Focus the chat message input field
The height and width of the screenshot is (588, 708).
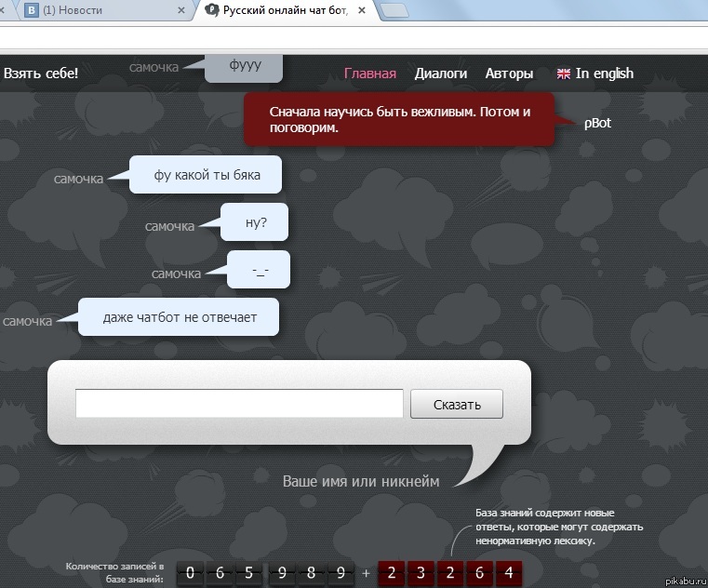[239, 404]
